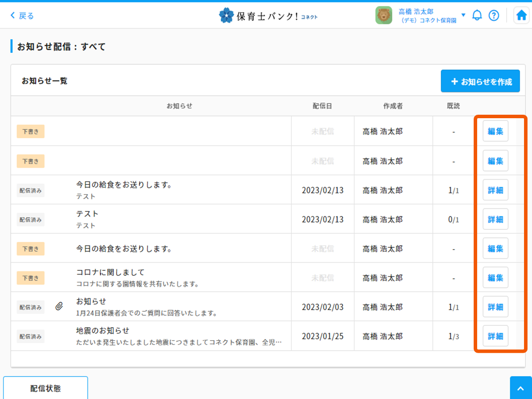
Task: Click the help question mark icon
Action: pyautogui.click(x=494, y=15)
